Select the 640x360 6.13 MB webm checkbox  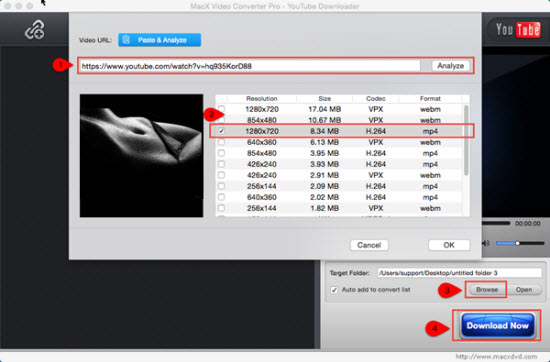(x=221, y=142)
